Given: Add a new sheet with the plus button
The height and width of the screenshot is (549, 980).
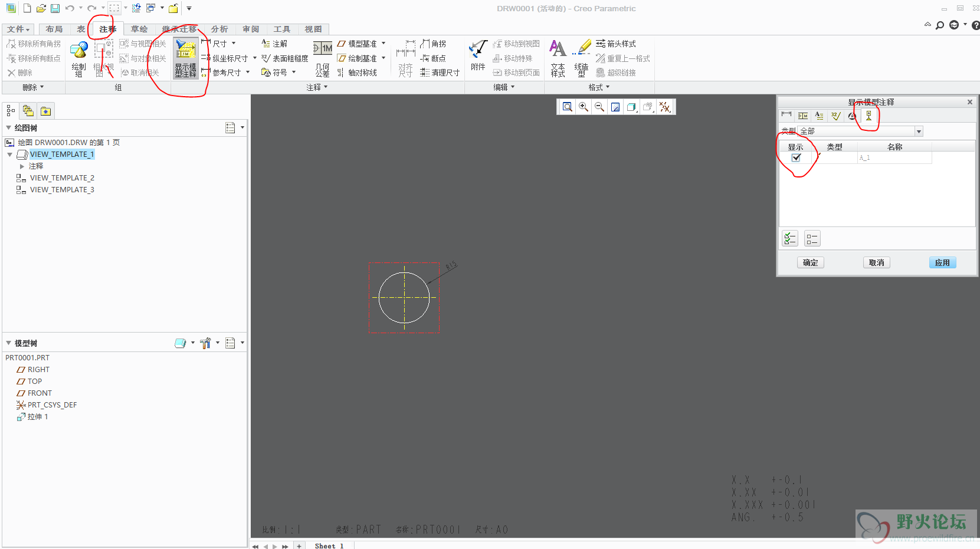Looking at the screenshot, I should coord(299,546).
